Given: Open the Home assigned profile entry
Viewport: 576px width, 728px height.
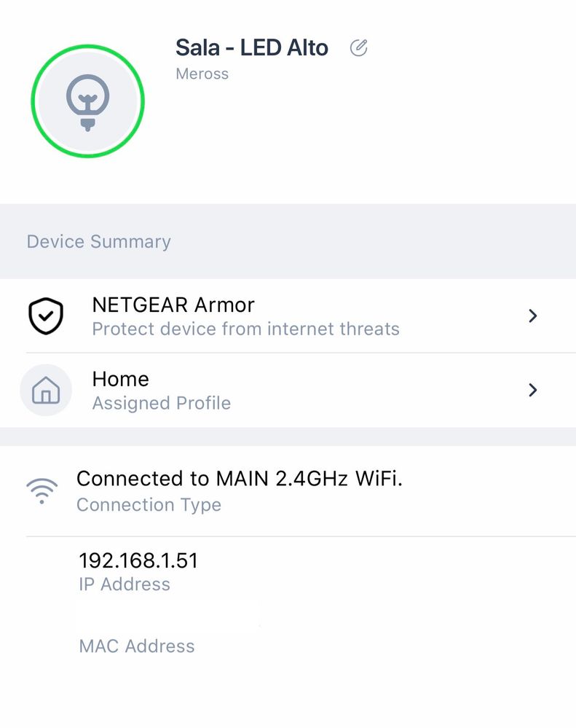Looking at the screenshot, I should (120, 379).
